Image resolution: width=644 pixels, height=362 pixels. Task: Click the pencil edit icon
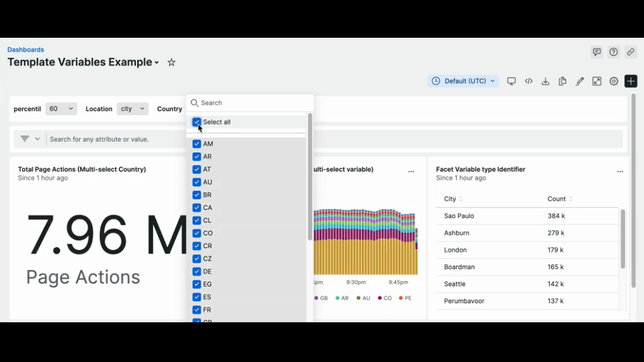tap(579, 81)
